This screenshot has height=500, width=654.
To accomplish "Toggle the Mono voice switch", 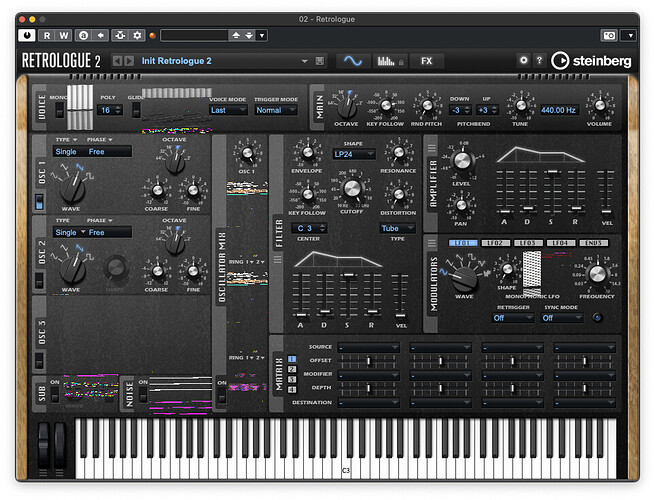I will click(x=60, y=110).
